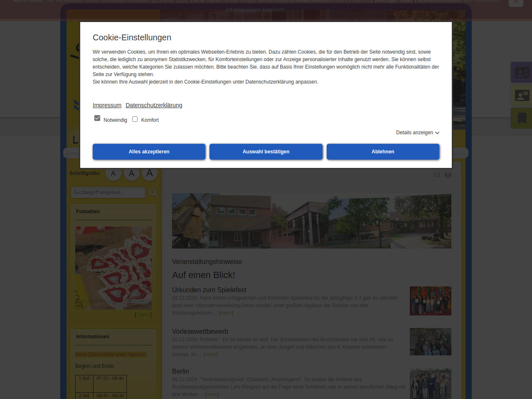The height and width of the screenshot is (399, 532).
Task: Click the Auswahl bestätigen button
Action: [x=266, y=152]
